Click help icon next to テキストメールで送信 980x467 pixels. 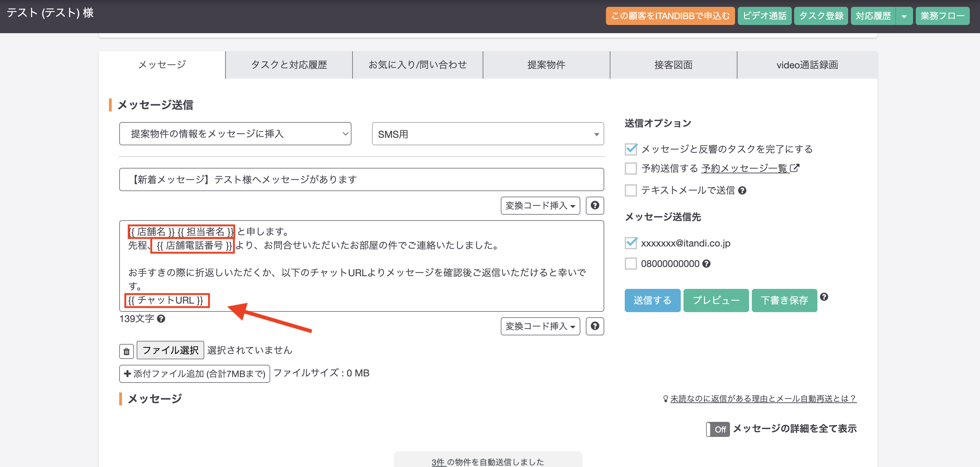[x=742, y=190]
